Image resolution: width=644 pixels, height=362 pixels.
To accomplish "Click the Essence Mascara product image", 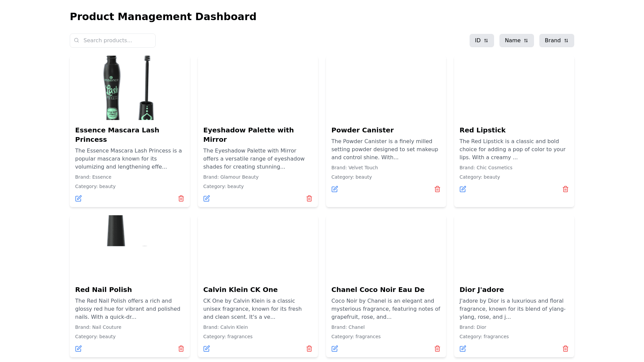I will point(129,88).
